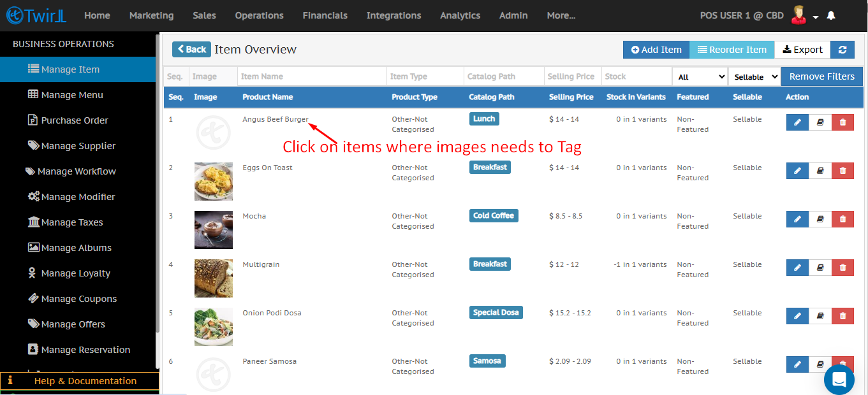This screenshot has width=868, height=395.
Task: Open the notification bell icon
Action: (x=830, y=15)
